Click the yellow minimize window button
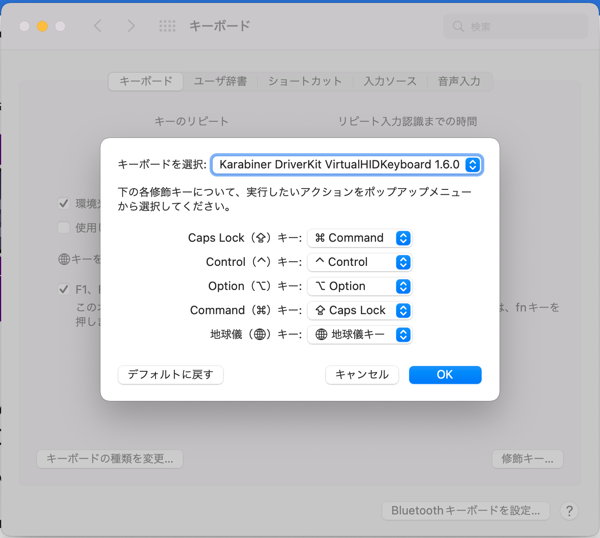The image size is (600, 538). click(42, 26)
